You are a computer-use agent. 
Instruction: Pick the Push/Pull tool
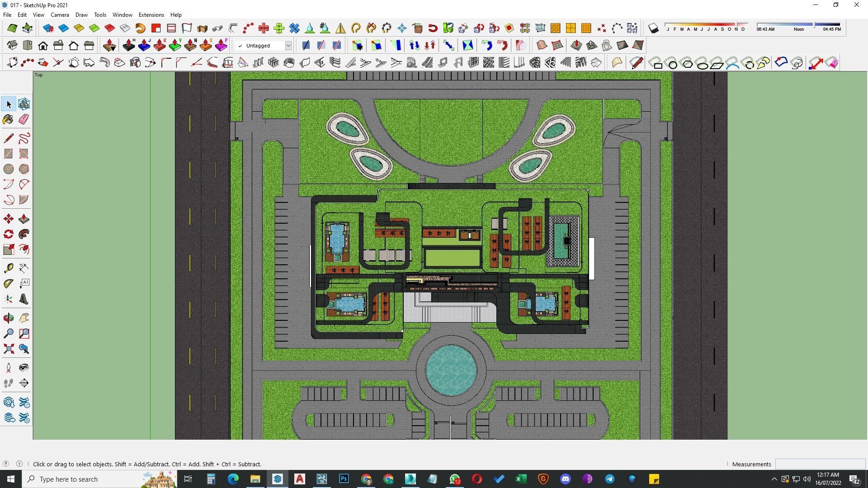click(24, 219)
